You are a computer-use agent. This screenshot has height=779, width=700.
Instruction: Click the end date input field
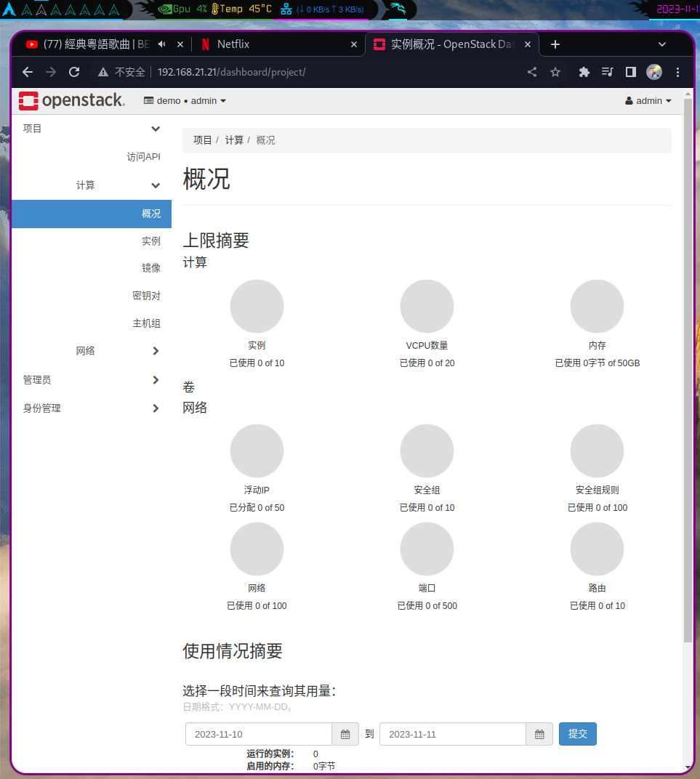point(451,734)
